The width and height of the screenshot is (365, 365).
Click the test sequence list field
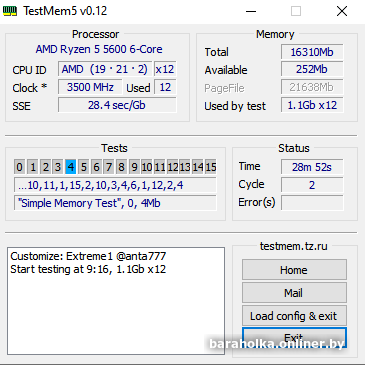115,185
